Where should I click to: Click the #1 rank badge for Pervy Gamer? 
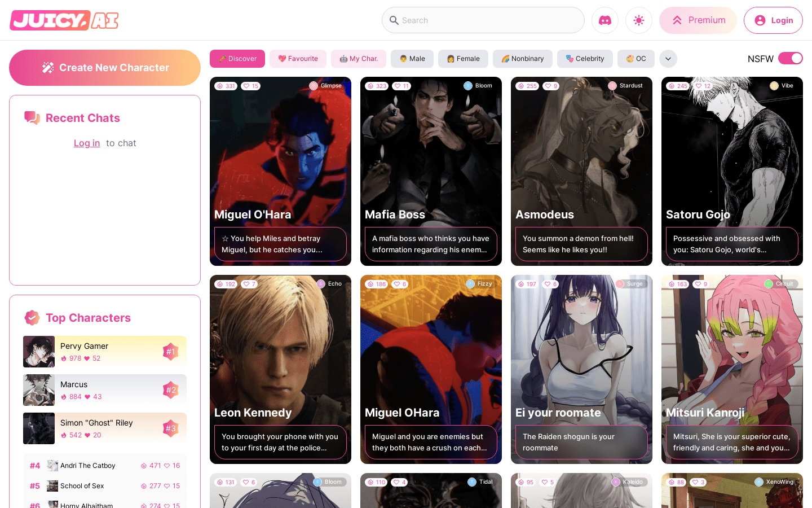tap(170, 352)
